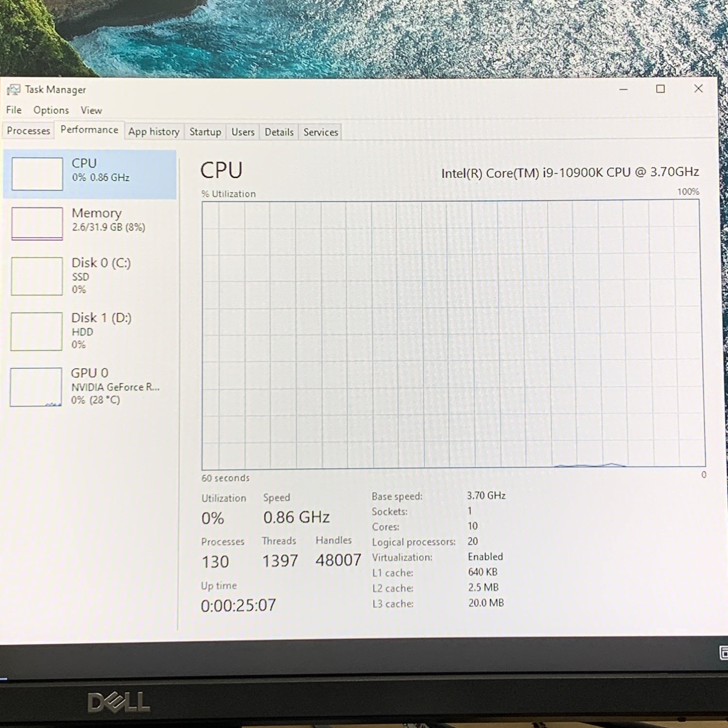728x728 pixels.
Task: Switch to the Users tab
Action: pos(243,132)
